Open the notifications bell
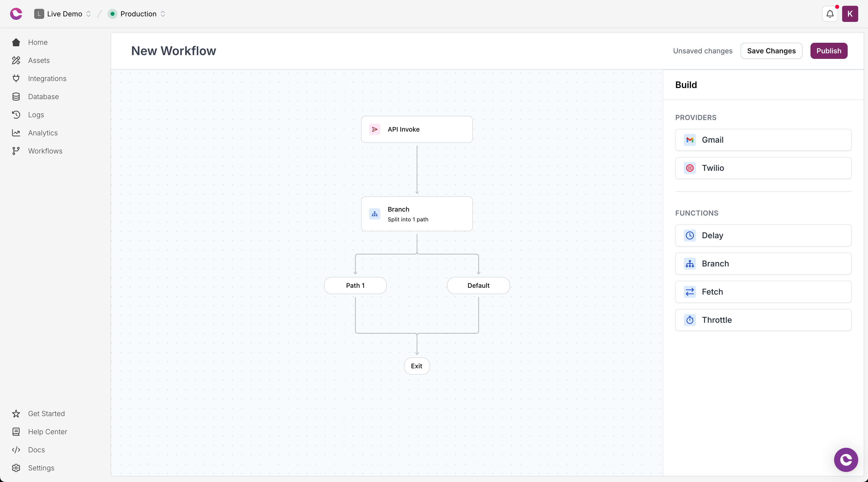868x482 pixels. [830, 14]
